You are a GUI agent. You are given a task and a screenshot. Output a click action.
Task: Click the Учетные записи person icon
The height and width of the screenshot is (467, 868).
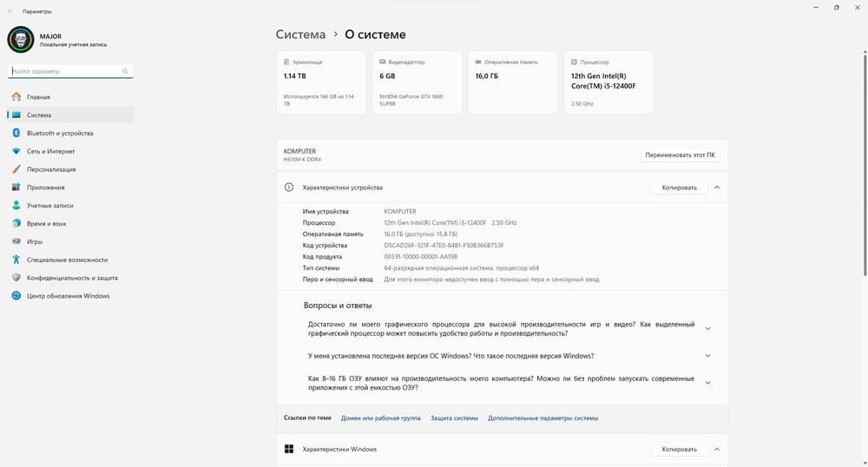[16, 206]
